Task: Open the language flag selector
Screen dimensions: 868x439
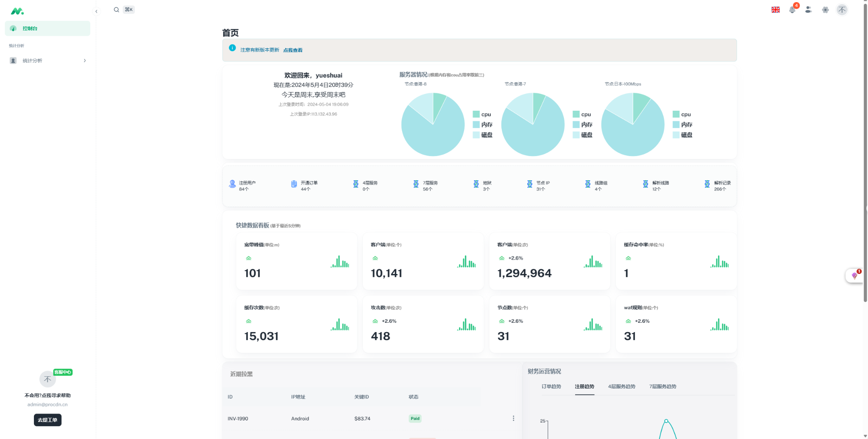Action: click(776, 10)
